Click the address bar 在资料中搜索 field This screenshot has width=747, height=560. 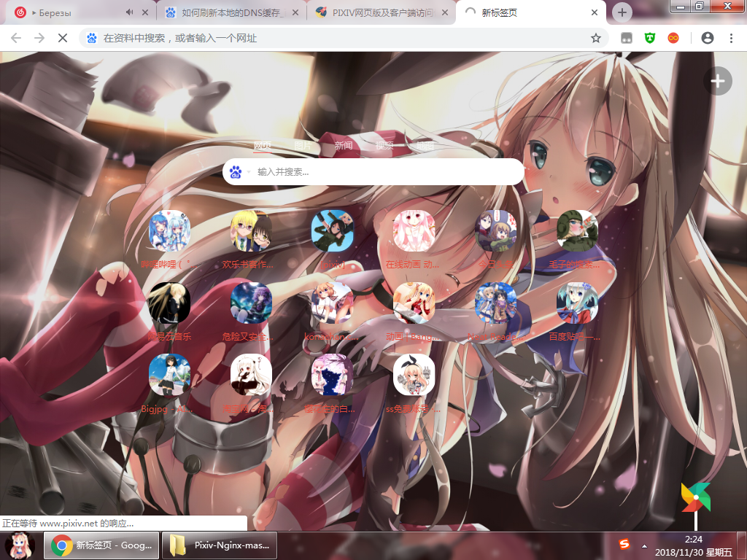tap(344, 38)
